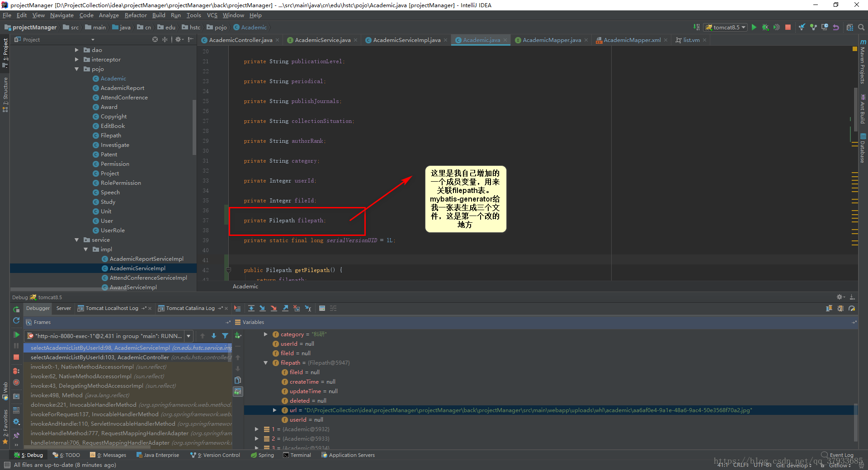Mute breakpoints in debug sidebar
This screenshot has width=868, height=470.
(x=16, y=382)
